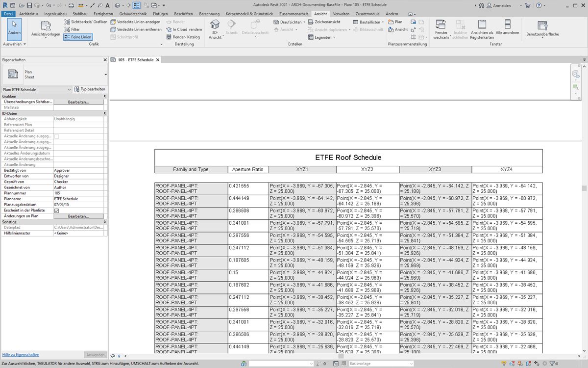The height and width of the screenshot is (368, 588).
Task: Open the Bauteillisten schedules dropdown
Action: 368,22
